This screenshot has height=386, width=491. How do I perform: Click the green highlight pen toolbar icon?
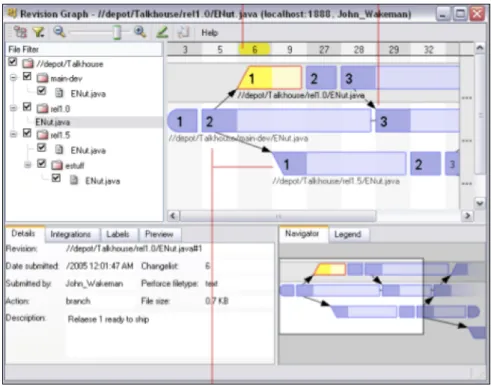click(x=162, y=32)
